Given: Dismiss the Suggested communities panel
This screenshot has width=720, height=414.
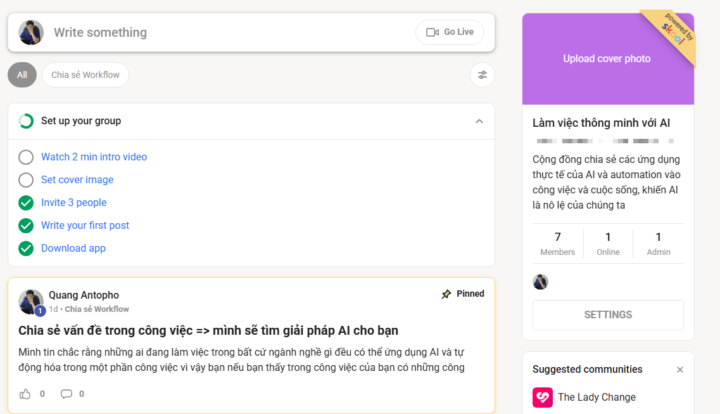Looking at the screenshot, I should click(680, 369).
